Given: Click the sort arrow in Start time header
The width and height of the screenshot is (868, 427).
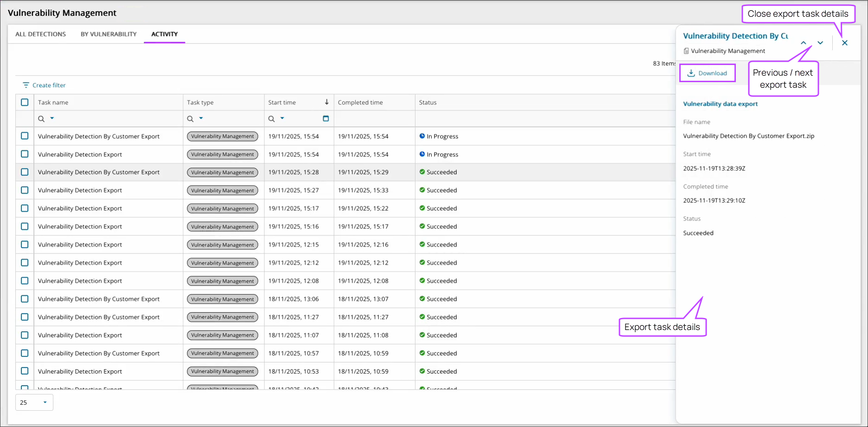Looking at the screenshot, I should pos(326,102).
